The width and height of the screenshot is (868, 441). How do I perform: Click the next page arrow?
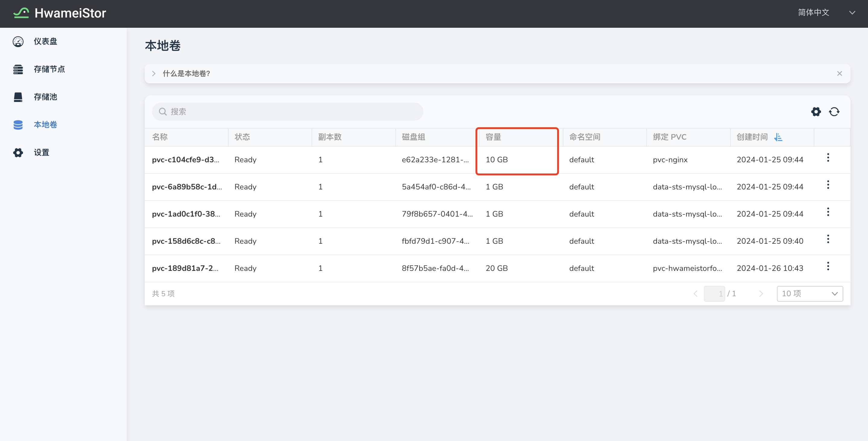click(761, 293)
